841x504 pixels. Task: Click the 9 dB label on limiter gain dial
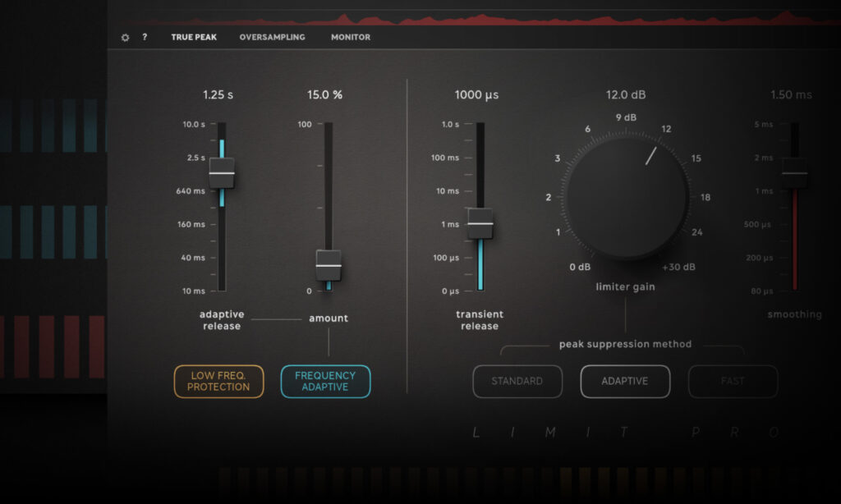[x=626, y=117]
